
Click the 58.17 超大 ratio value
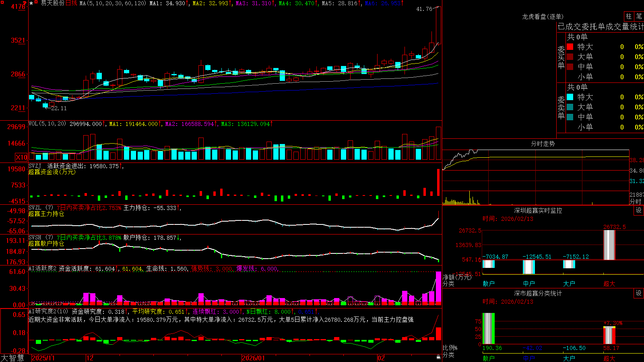611,348
